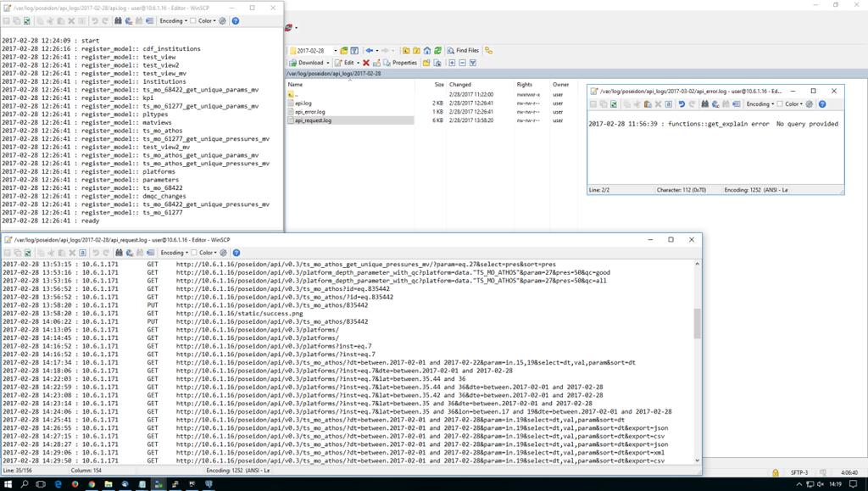Navigate back in remote panel history
868x491 pixels.
(x=370, y=50)
